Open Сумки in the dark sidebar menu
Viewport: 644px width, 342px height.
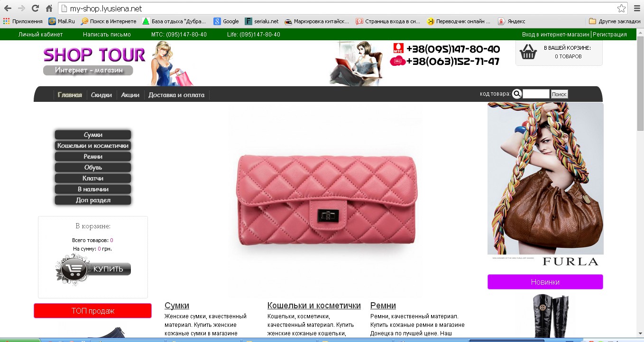click(x=93, y=135)
